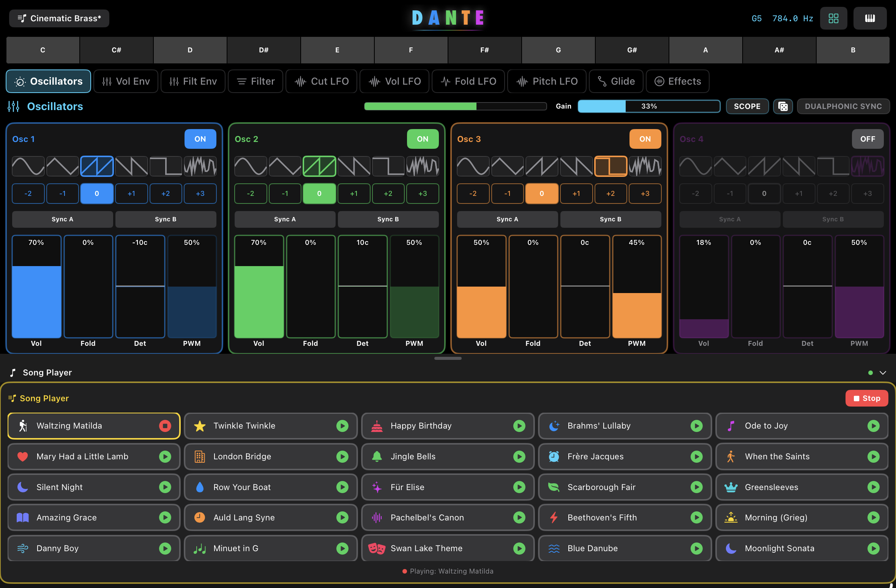The height and width of the screenshot is (588, 896).
Task: Select triangle waveform for Osc 1
Action: tap(63, 166)
